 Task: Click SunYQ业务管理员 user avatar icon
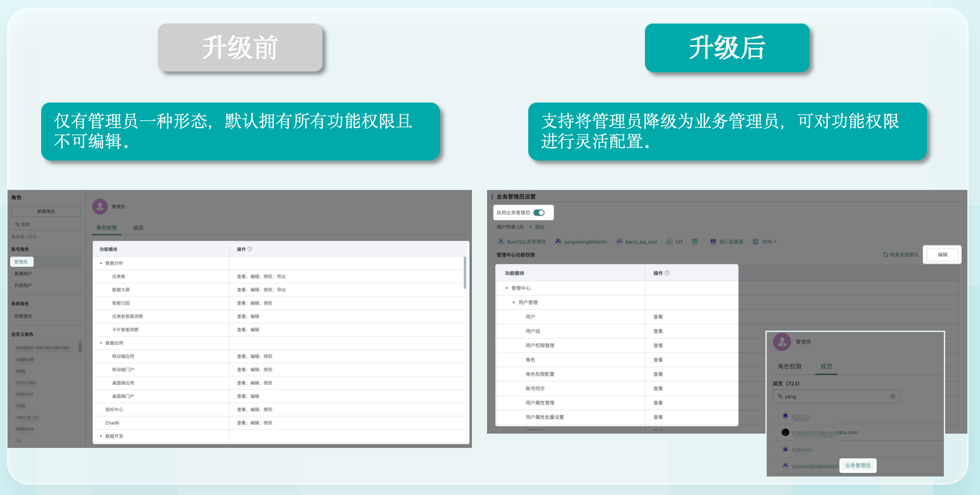pyautogui.click(x=500, y=242)
